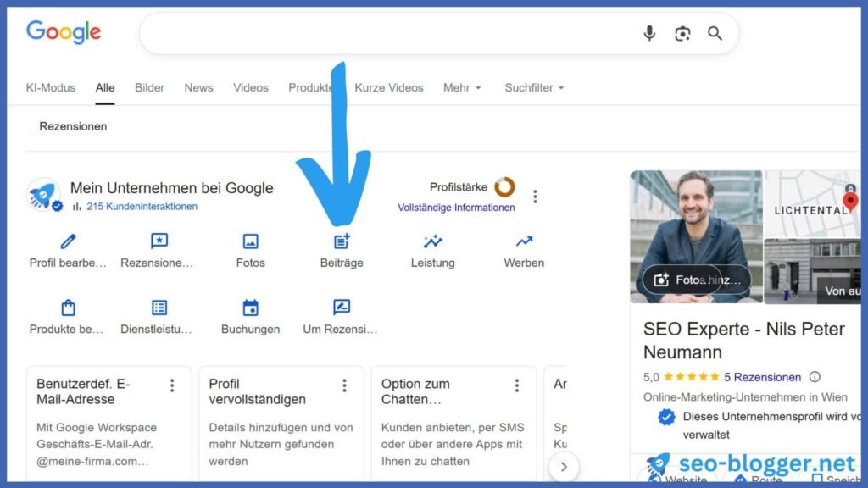The height and width of the screenshot is (488, 868).
Task: Switch to the News tab
Action: tap(198, 87)
